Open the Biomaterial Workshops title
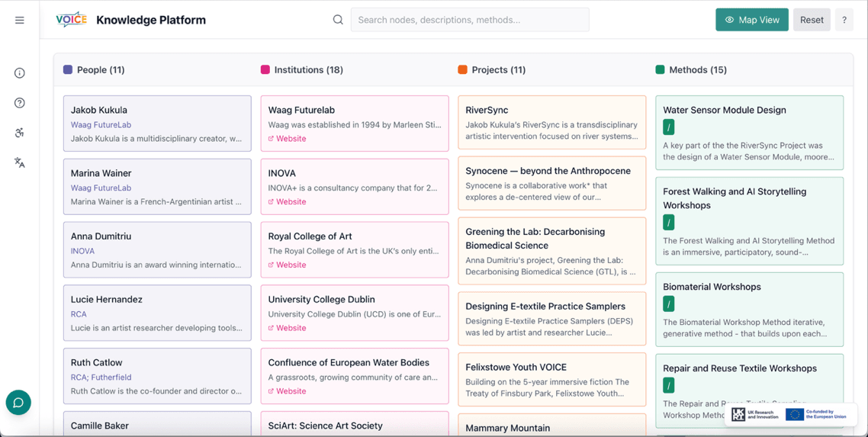The width and height of the screenshot is (868, 437). pyautogui.click(x=712, y=287)
